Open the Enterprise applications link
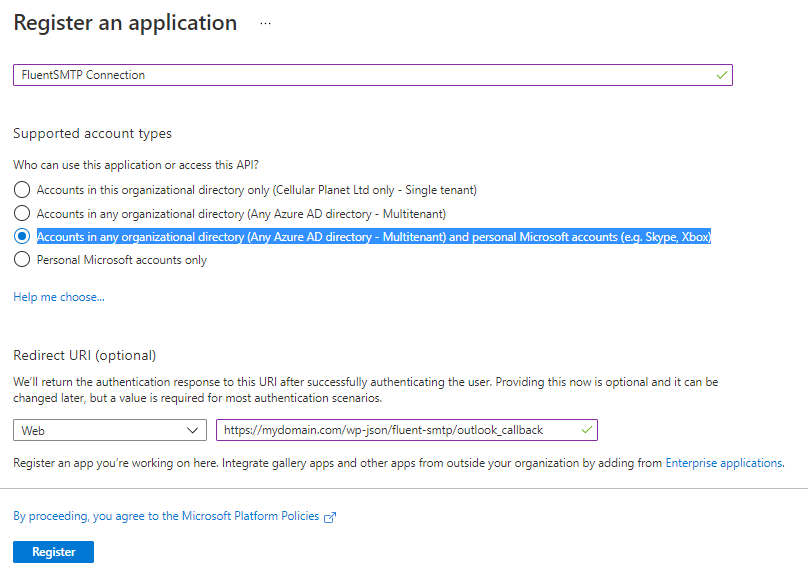This screenshot has width=808, height=579. [724, 463]
